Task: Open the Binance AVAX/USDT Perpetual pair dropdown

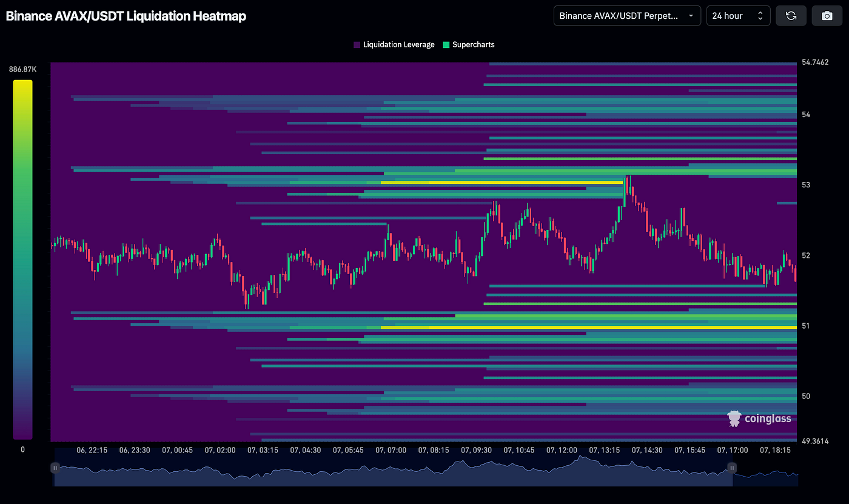Action: [627, 16]
